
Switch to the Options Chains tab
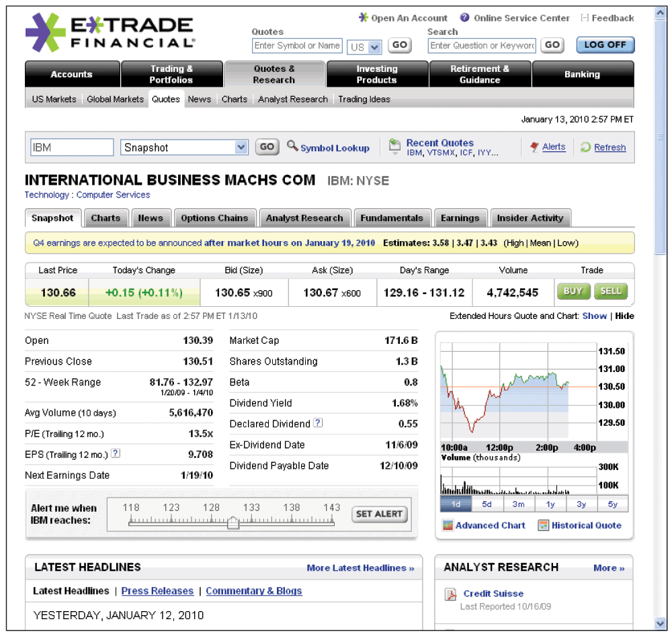[215, 218]
